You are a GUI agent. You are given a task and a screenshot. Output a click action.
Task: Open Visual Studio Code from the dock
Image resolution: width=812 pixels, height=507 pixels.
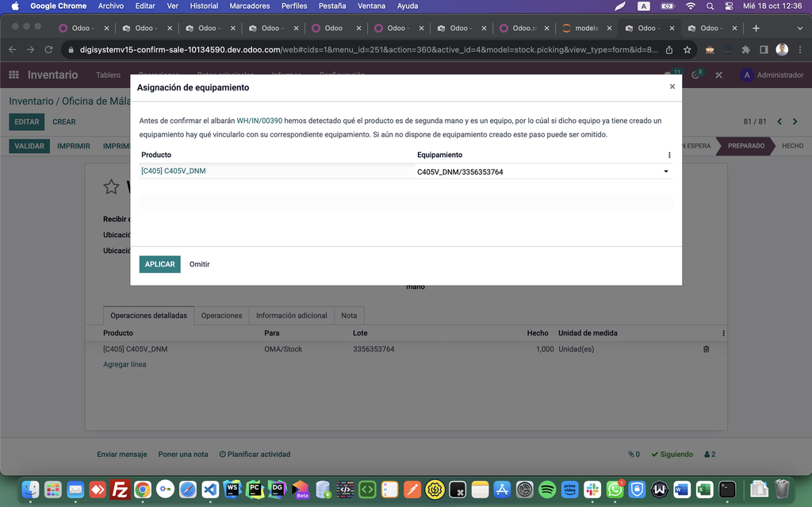(210, 489)
